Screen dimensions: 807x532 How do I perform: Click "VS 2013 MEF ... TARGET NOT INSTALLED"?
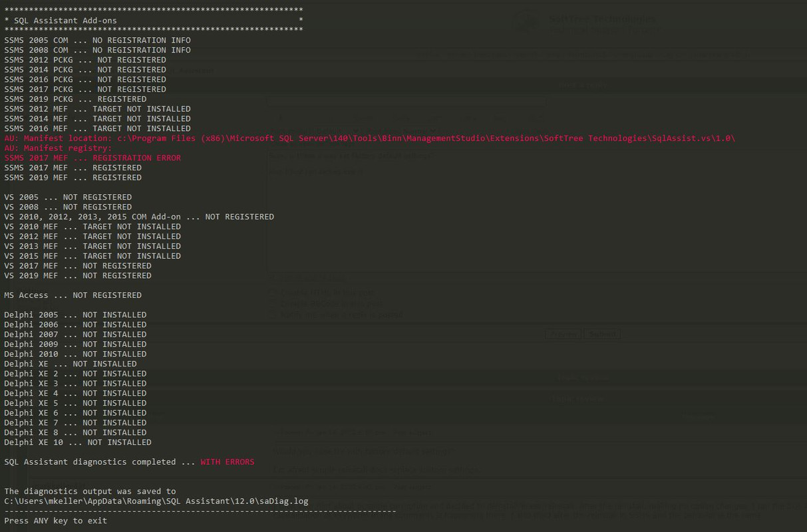(92, 246)
